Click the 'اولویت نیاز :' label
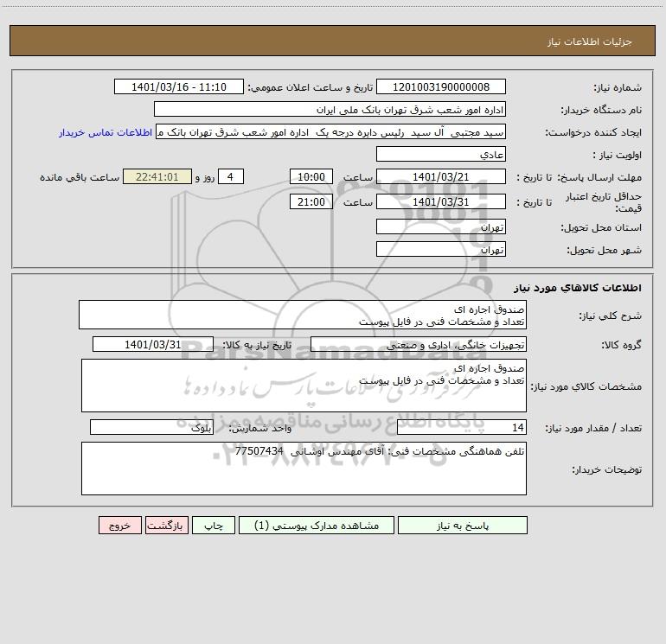The image size is (666, 644). [618, 155]
